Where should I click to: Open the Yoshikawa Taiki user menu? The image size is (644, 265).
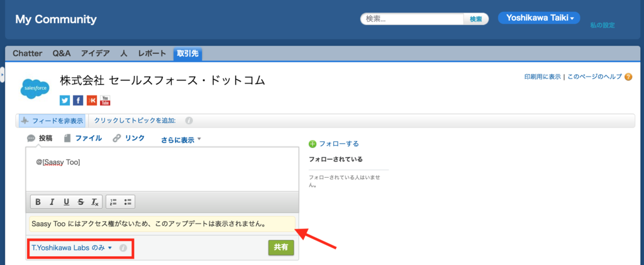pyautogui.click(x=539, y=18)
